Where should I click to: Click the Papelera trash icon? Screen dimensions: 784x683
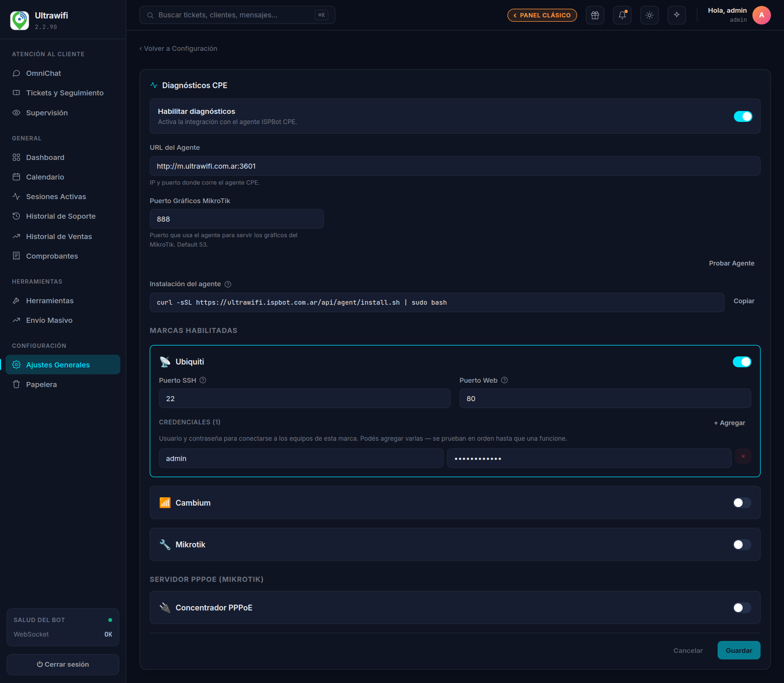[x=16, y=384]
